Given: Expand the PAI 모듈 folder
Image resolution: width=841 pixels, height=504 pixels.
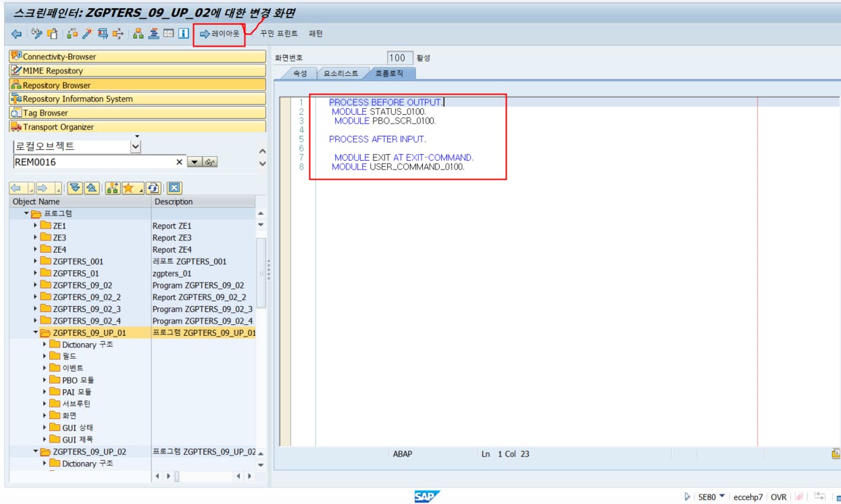Looking at the screenshot, I should click(45, 392).
